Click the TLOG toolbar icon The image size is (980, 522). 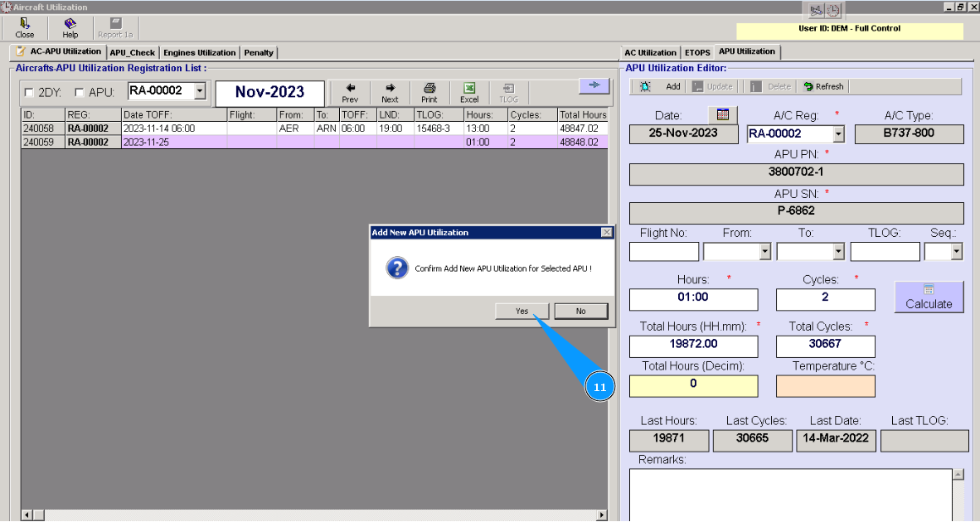pos(508,93)
